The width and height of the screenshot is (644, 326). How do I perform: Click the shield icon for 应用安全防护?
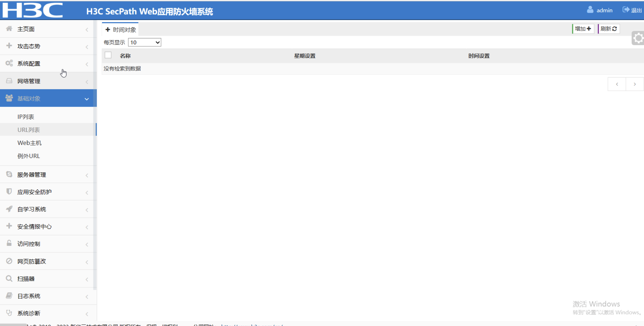click(9, 192)
